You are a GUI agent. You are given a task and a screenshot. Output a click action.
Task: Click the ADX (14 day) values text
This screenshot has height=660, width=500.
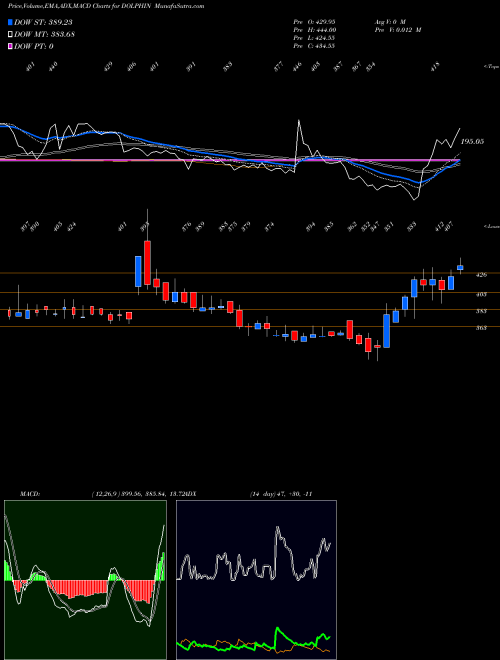click(281, 494)
